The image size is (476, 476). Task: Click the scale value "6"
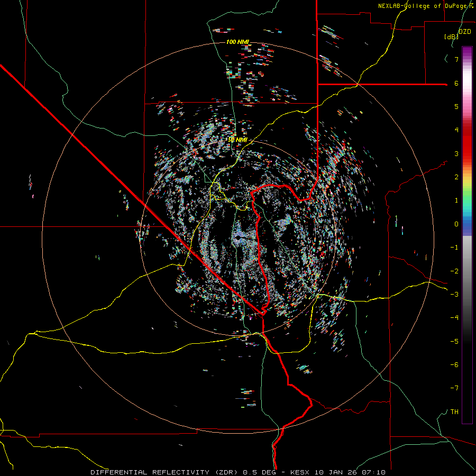(x=456, y=83)
